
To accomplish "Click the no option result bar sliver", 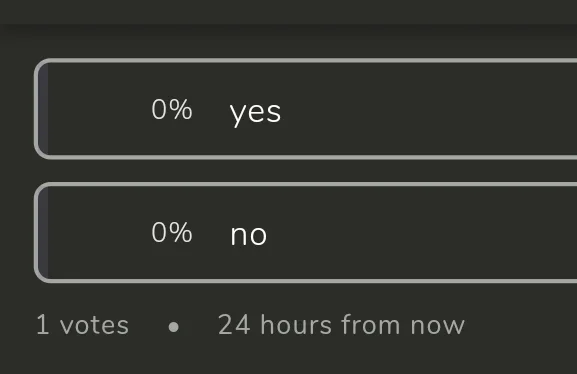I will 43,233.
